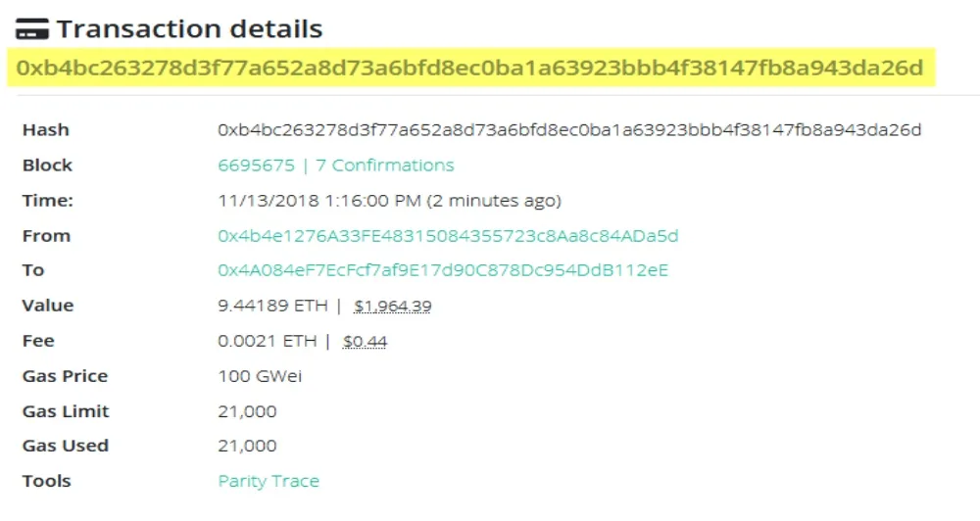Click the credit card icon beside Transaction details

point(31,29)
